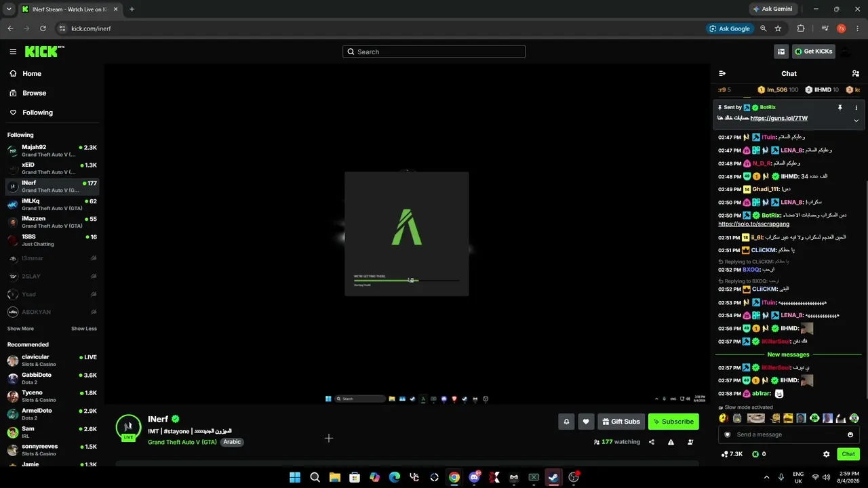Open recommended channel Tyceno
The width and height of the screenshot is (868, 488).
[52, 396]
